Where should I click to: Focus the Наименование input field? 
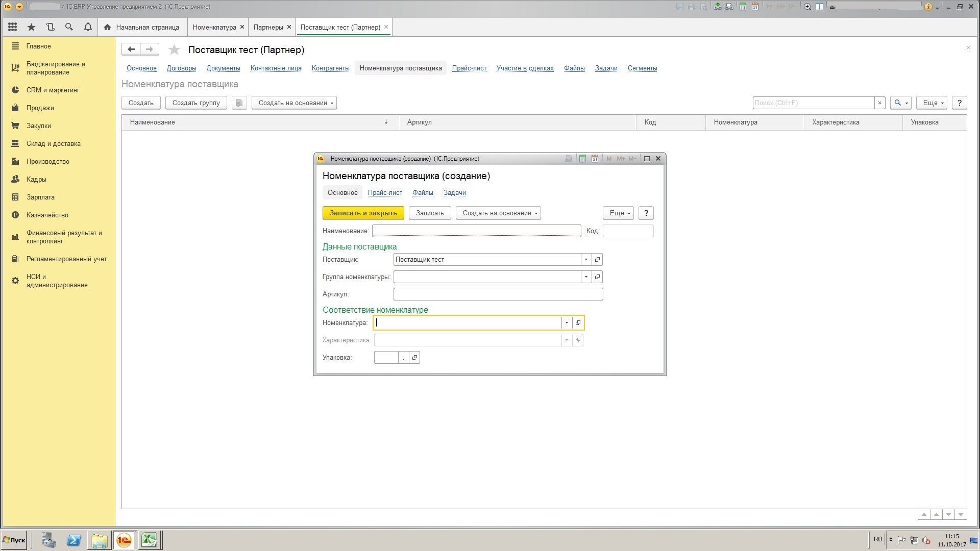coord(476,231)
